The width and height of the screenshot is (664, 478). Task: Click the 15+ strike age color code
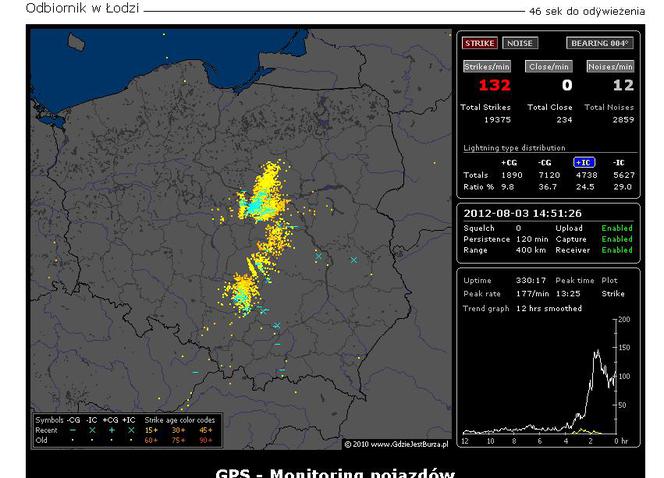click(x=151, y=430)
